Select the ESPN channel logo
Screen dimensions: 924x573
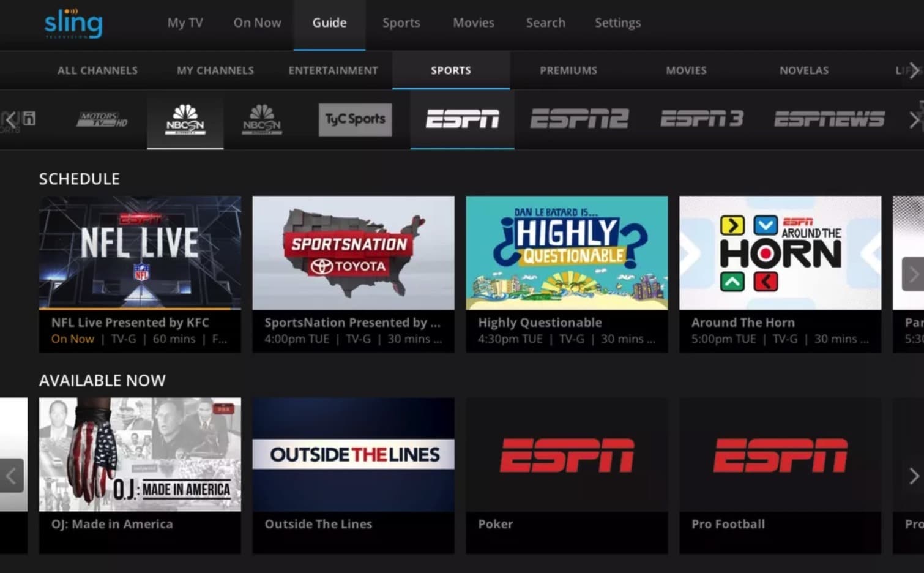coord(463,119)
